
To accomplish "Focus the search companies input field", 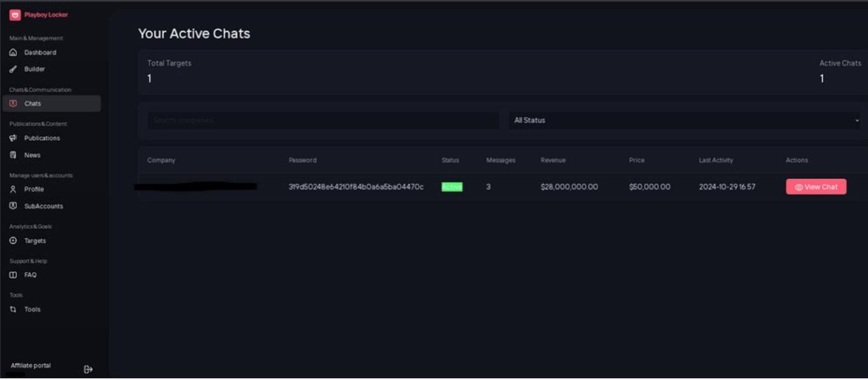I will click(x=324, y=120).
